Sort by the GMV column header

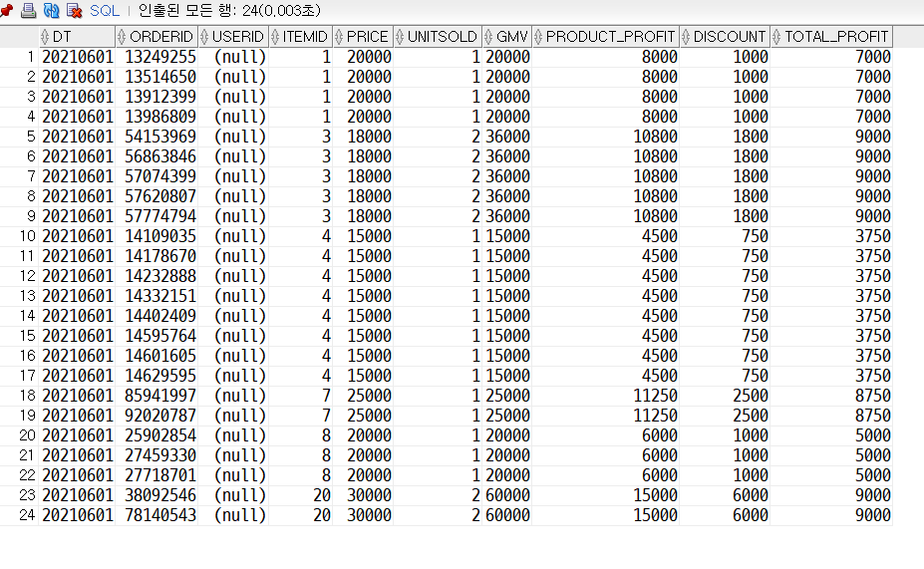coord(506,37)
